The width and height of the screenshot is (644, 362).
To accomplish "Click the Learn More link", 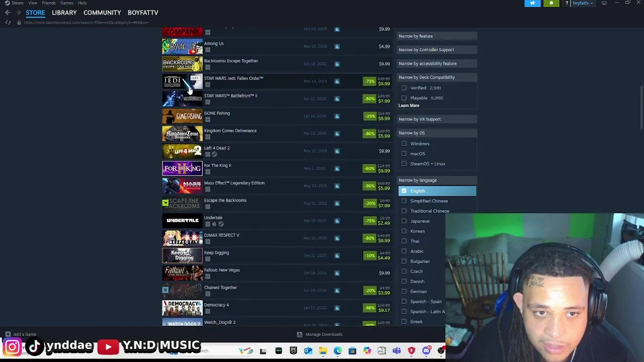I will click(x=409, y=106).
